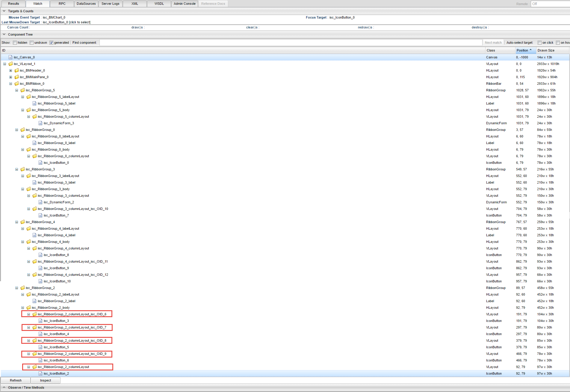Open the DataSources tab
This screenshot has width=570, height=392.
86,4
